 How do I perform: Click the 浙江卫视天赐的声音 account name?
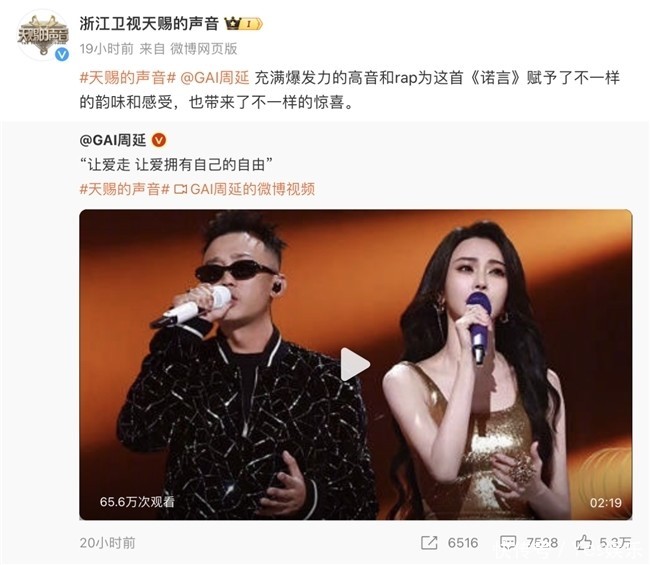click(x=149, y=24)
